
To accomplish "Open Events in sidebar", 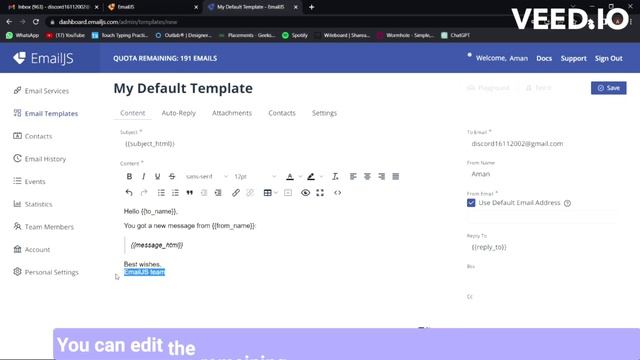I will [x=29, y=181].
